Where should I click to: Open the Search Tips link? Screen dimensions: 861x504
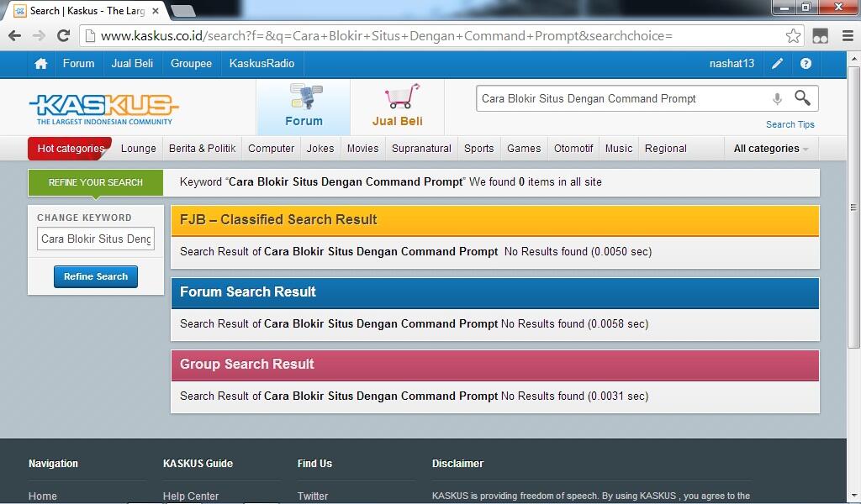pyautogui.click(x=790, y=124)
